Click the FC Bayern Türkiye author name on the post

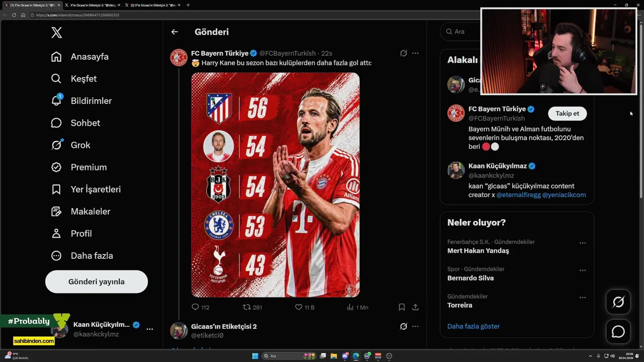(220, 53)
